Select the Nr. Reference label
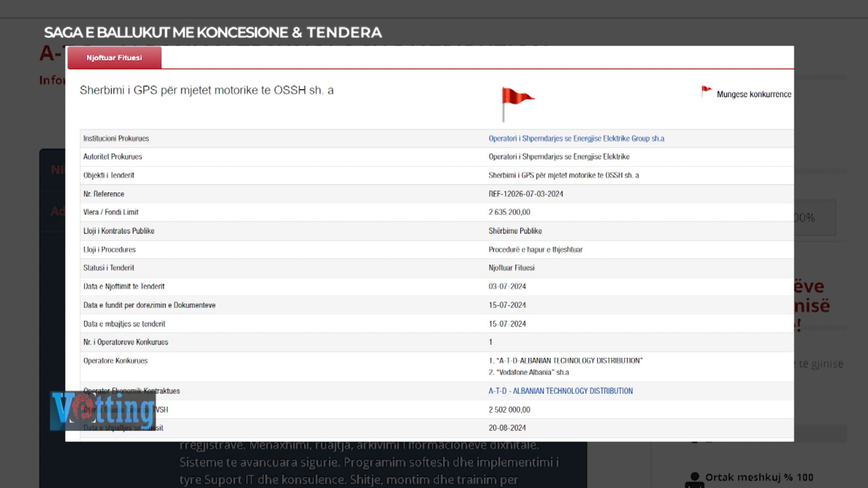Screen dimensions: 868x488 104,194
